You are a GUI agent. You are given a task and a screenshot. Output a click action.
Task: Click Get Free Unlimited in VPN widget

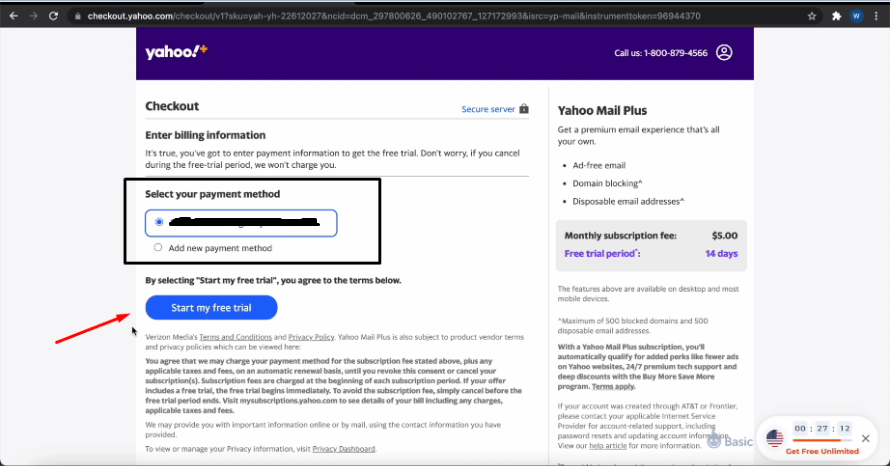tap(822, 451)
